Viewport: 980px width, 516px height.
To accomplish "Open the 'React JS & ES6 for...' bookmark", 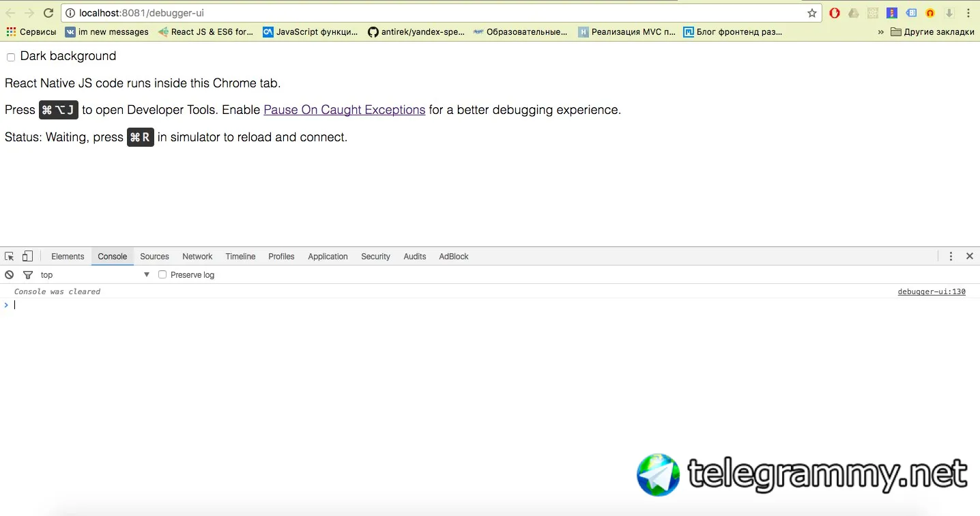I will pyautogui.click(x=205, y=32).
